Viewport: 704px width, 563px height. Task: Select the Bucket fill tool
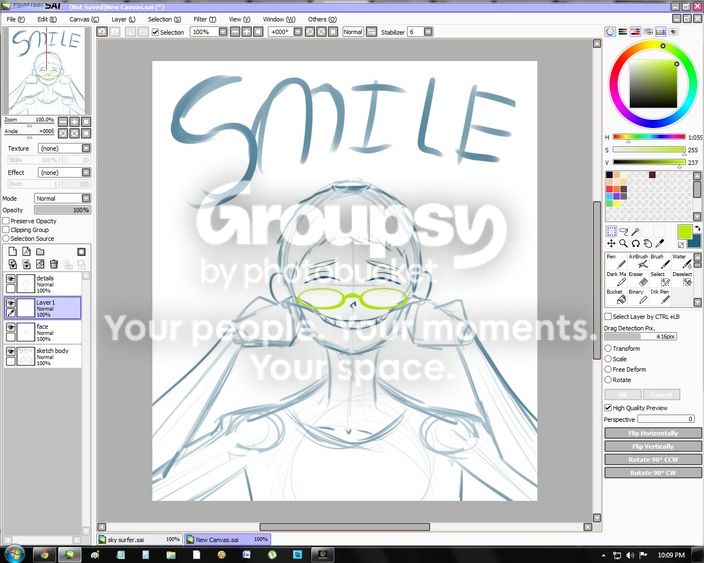point(616,296)
